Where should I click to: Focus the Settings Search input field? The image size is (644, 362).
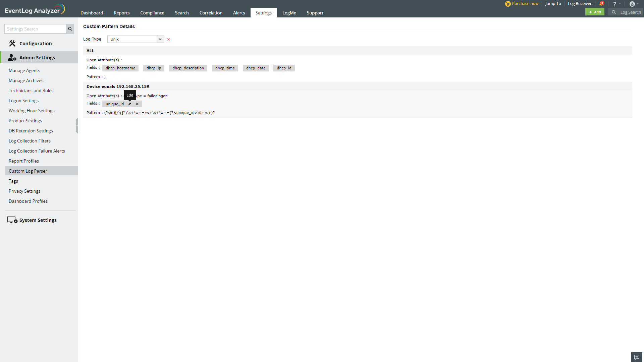pos(36,29)
